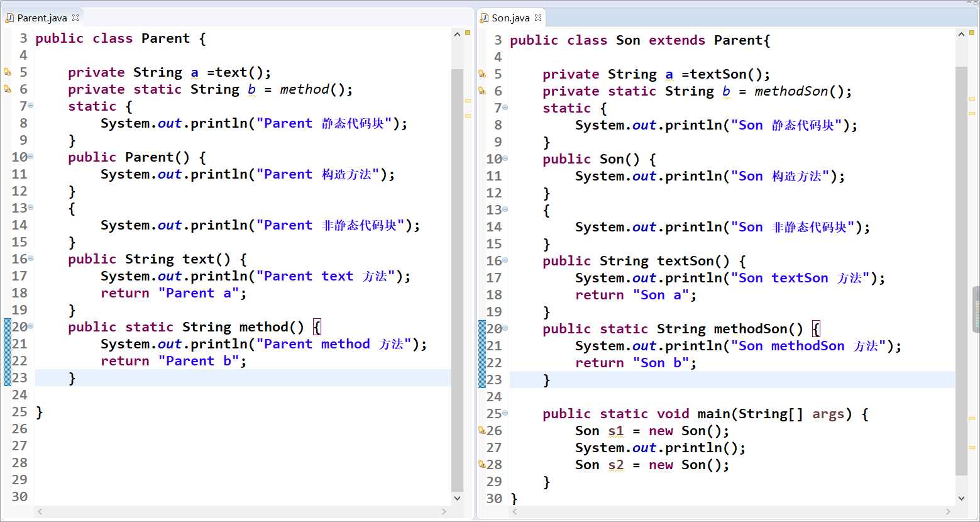
Task: Click the Son.java horizontal scrollbar track
Action: [731, 512]
